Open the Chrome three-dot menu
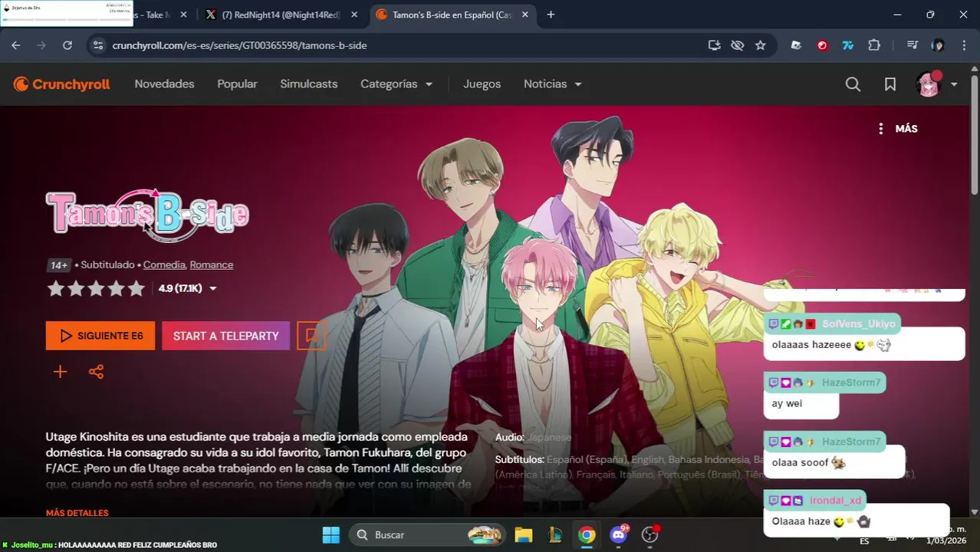This screenshot has height=552, width=980. pyautogui.click(x=964, y=45)
